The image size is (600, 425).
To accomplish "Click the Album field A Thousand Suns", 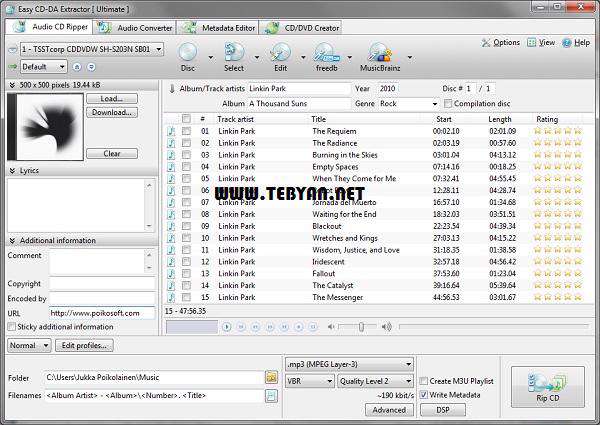I will (x=299, y=104).
